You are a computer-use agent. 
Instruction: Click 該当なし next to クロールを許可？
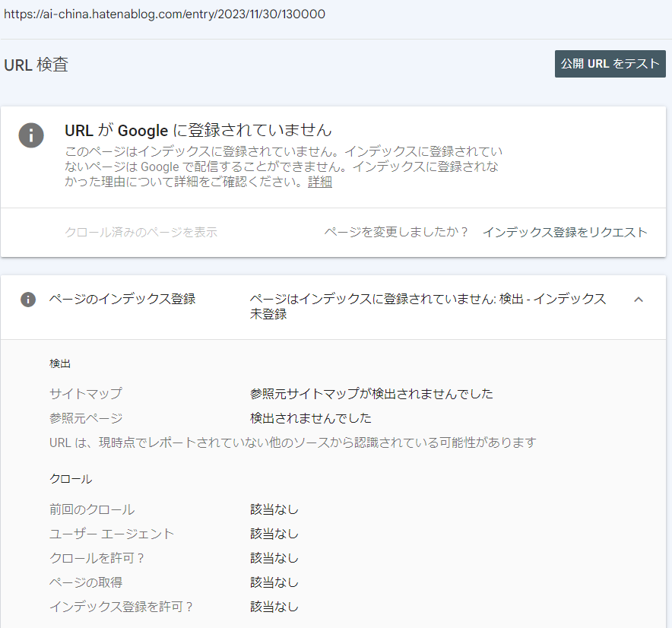point(274,558)
